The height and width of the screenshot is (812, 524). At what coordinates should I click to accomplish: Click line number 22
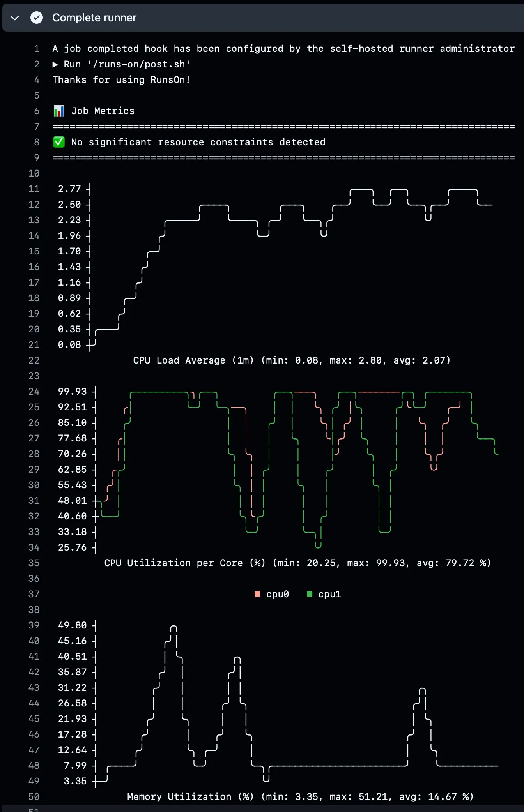pyautogui.click(x=34, y=360)
